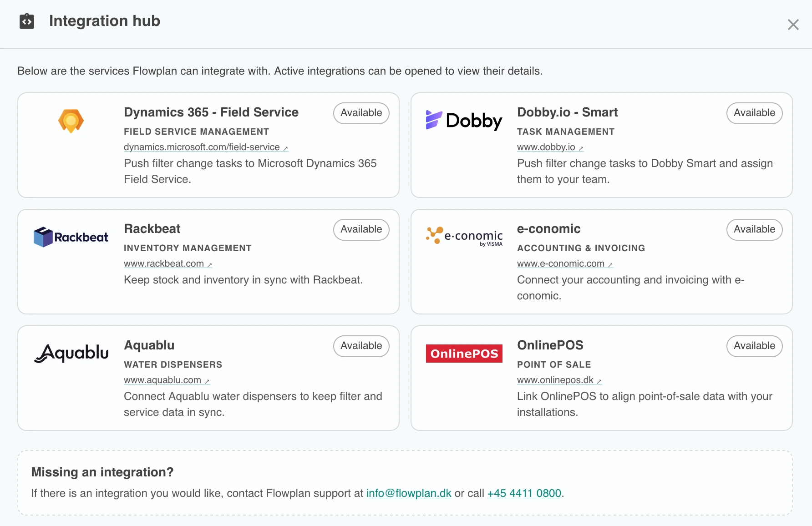Click the Rackbeat logo
Image resolution: width=812 pixels, height=526 pixels.
pyautogui.click(x=71, y=237)
